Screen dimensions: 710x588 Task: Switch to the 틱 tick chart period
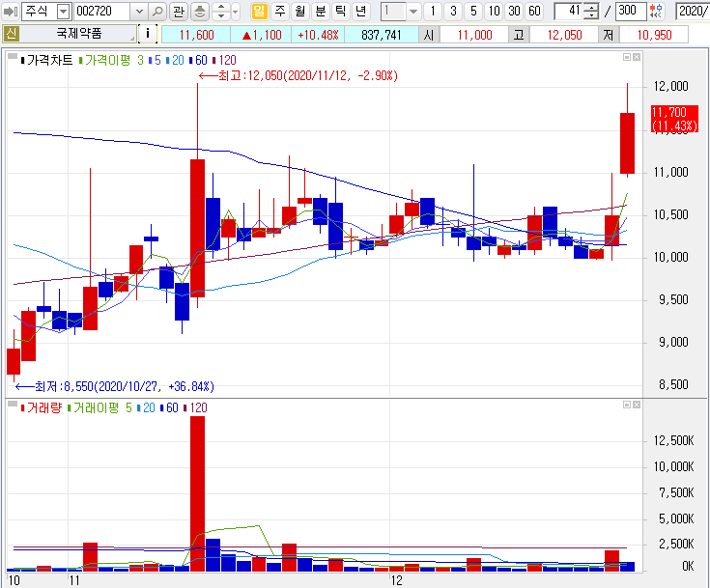point(340,11)
